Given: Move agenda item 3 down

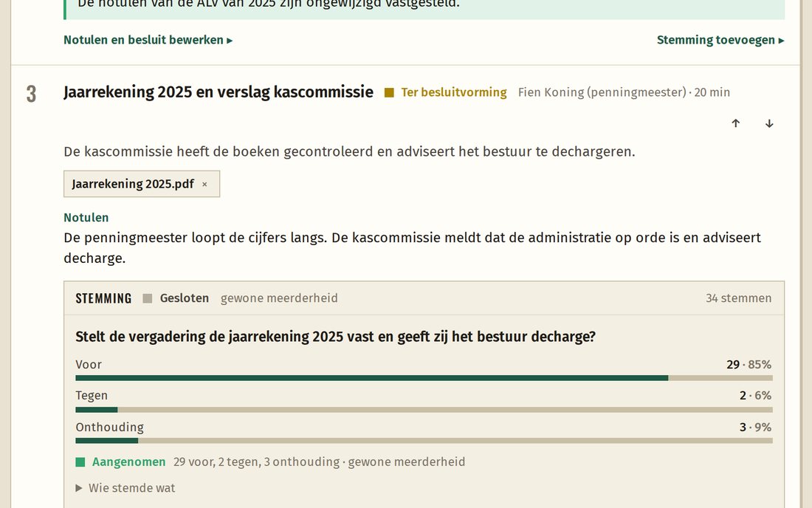Looking at the screenshot, I should 769,123.
